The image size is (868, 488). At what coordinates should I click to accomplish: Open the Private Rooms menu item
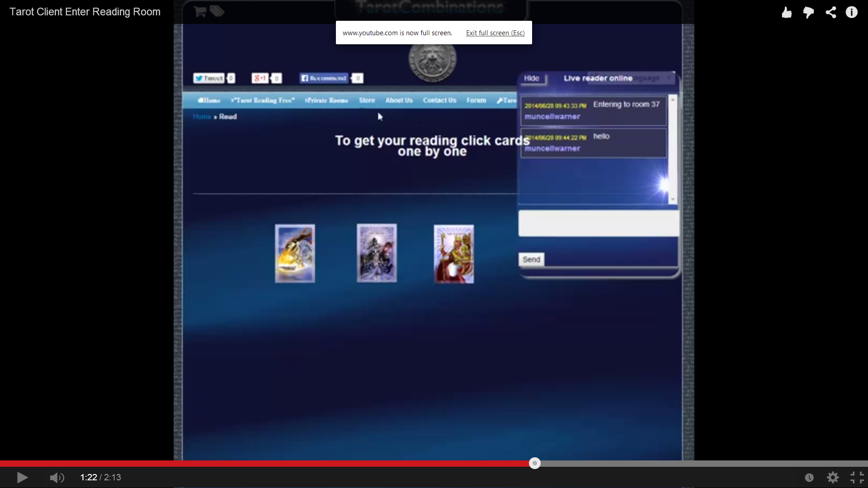pos(326,100)
